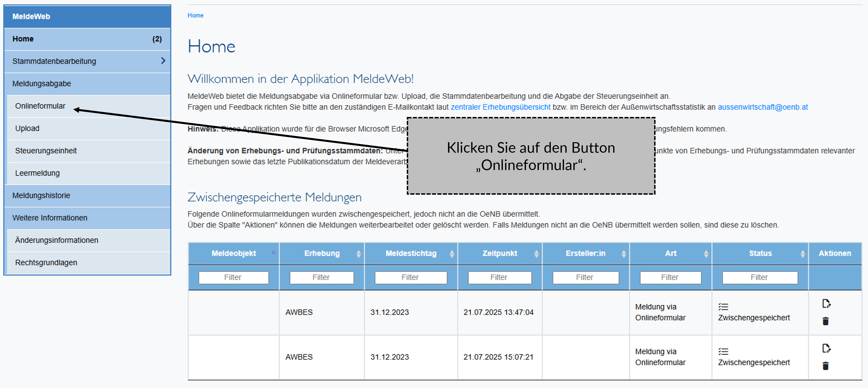Select Leermeldung in sidebar menu
868x388 pixels.
pyautogui.click(x=37, y=173)
